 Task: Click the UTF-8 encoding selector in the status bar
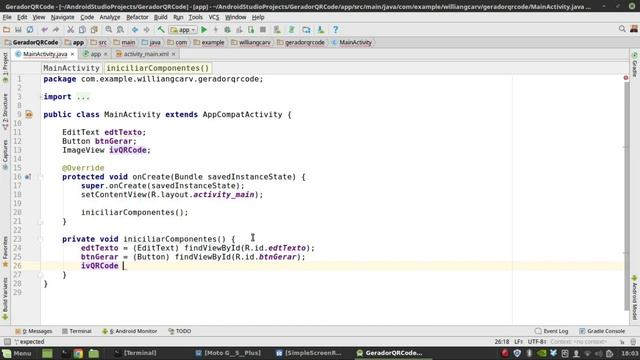[x=537, y=342]
